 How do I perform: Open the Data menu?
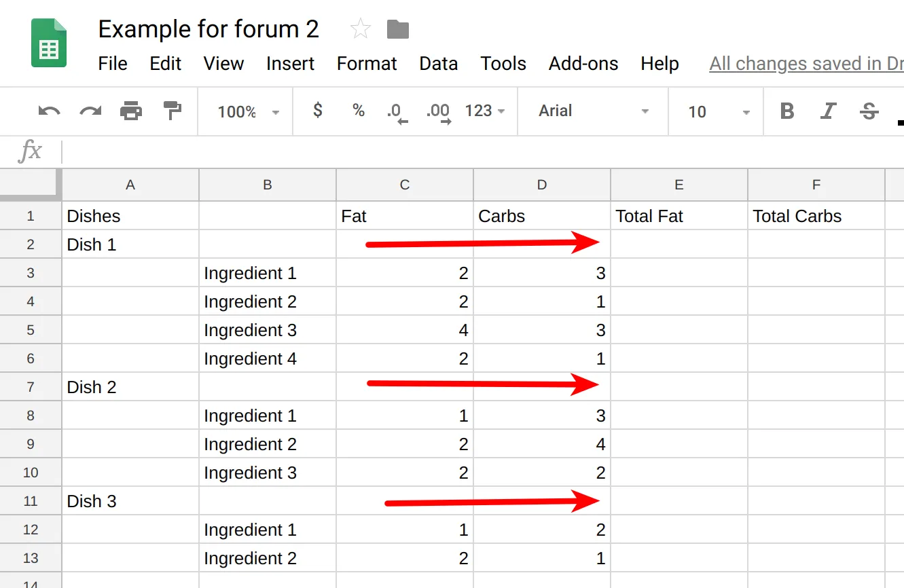point(438,64)
